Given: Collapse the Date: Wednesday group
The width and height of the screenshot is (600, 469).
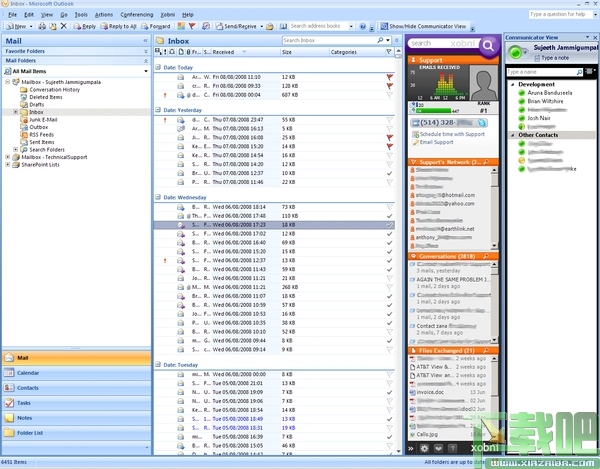Looking at the screenshot, I should coord(158,197).
